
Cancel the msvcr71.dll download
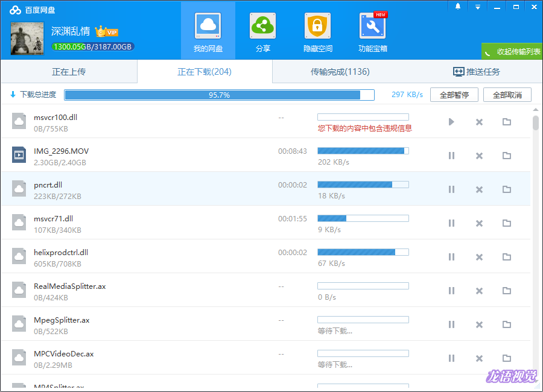click(479, 223)
